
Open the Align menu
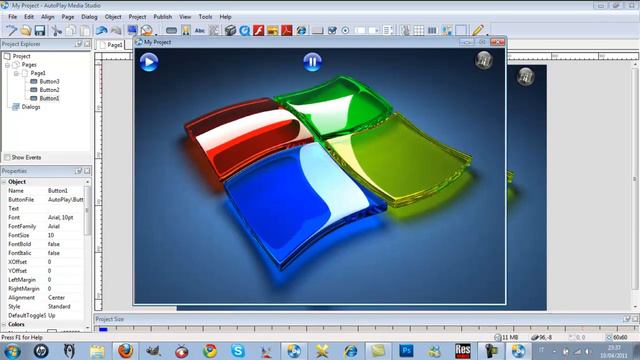pyautogui.click(x=48, y=17)
